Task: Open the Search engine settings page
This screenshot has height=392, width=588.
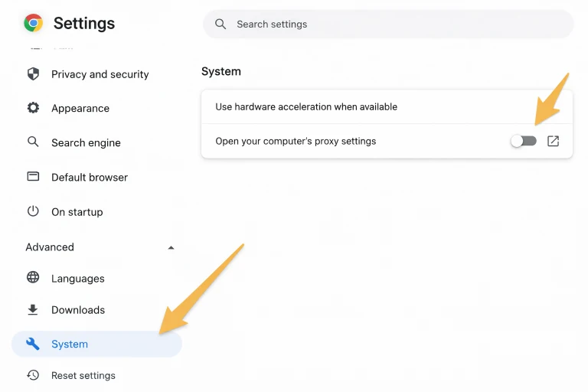Action: pos(86,142)
